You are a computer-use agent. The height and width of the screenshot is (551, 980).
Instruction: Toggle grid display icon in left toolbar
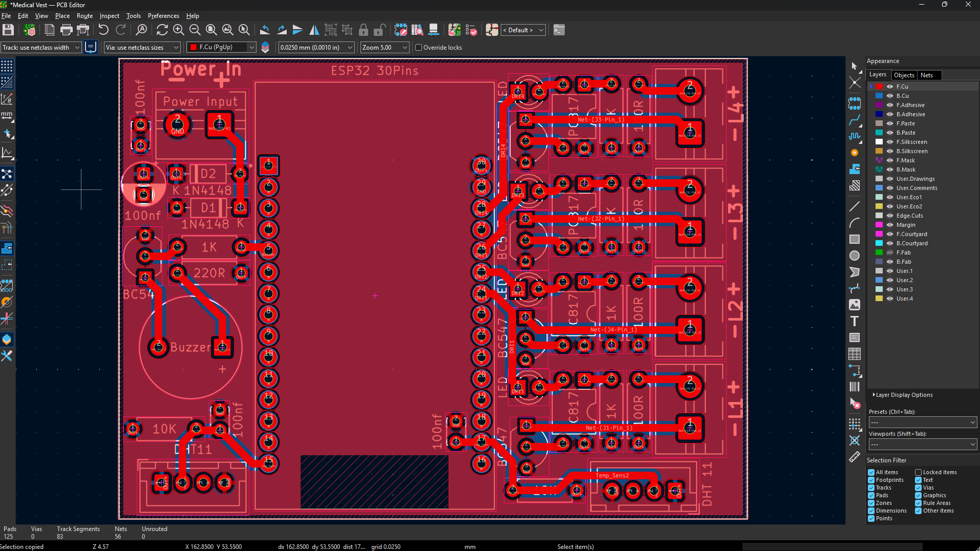7,66
